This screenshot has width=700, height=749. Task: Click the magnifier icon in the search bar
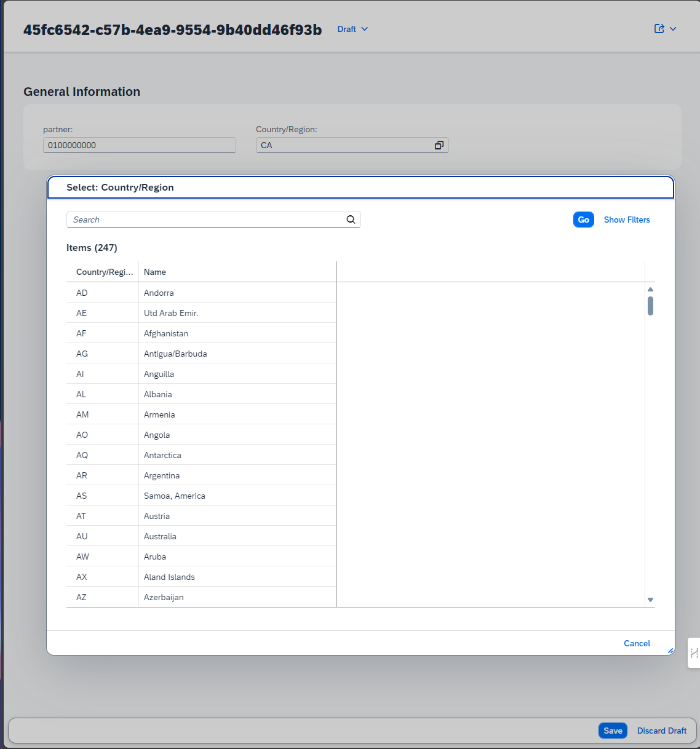(x=351, y=220)
